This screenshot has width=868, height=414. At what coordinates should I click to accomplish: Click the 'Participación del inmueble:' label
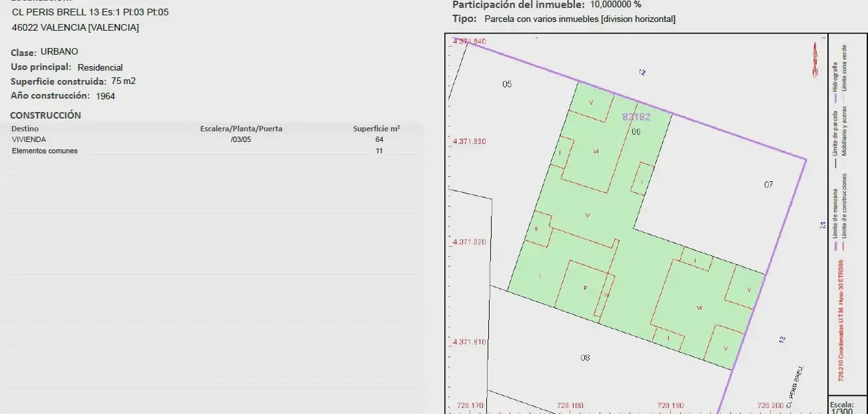pyautogui.click(x=518, y=4)
